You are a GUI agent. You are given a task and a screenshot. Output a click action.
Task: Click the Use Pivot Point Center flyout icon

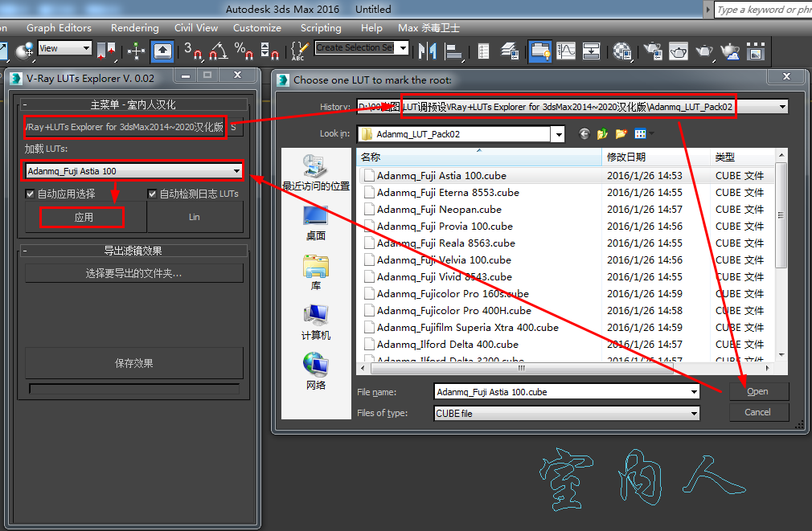pos(106,51)
